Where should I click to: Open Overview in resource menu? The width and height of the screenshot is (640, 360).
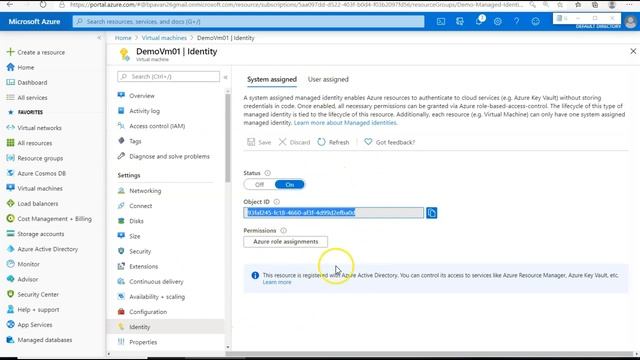pos(136,96)
